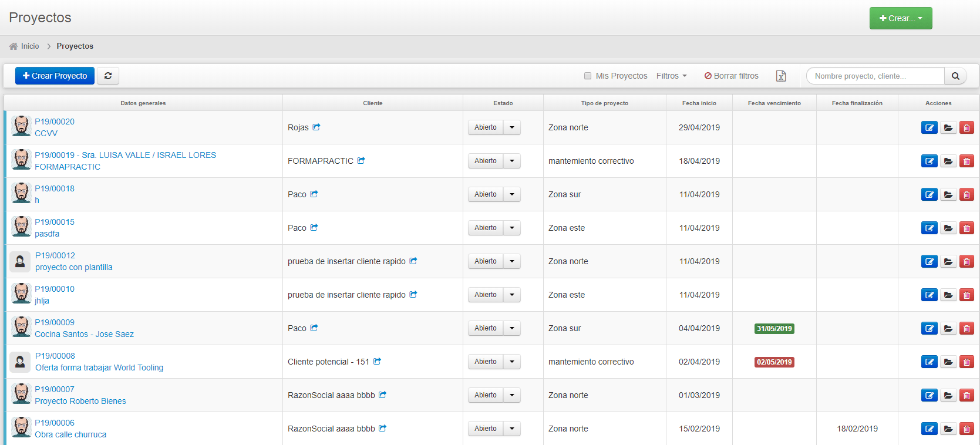This screenshot has width=980, height=445.
Task: Click Proyectos breadcrumb item
Action: 75,46
